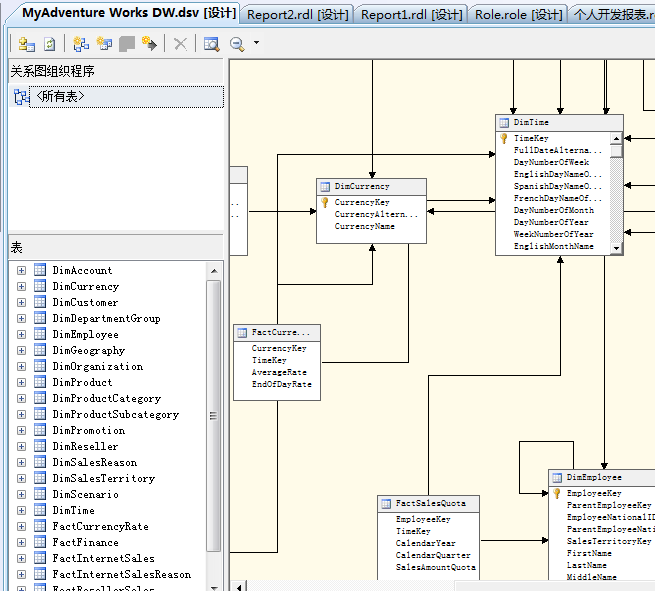Click the diagram horizontal scroll-left arrow
Image resolution: width=655 pixels, height=591 pixels.
coord(239,586)
